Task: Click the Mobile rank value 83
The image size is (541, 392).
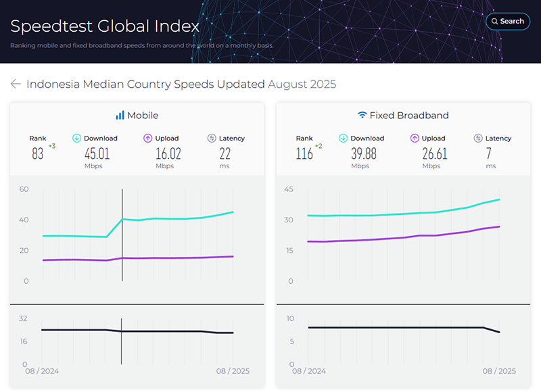Action: 38,153
